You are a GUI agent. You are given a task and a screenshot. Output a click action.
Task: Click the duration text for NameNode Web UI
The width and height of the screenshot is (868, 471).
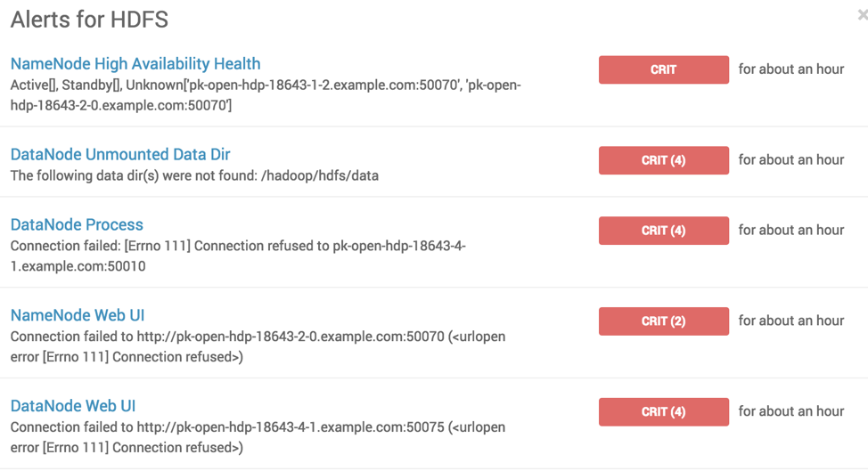(790, 321)
